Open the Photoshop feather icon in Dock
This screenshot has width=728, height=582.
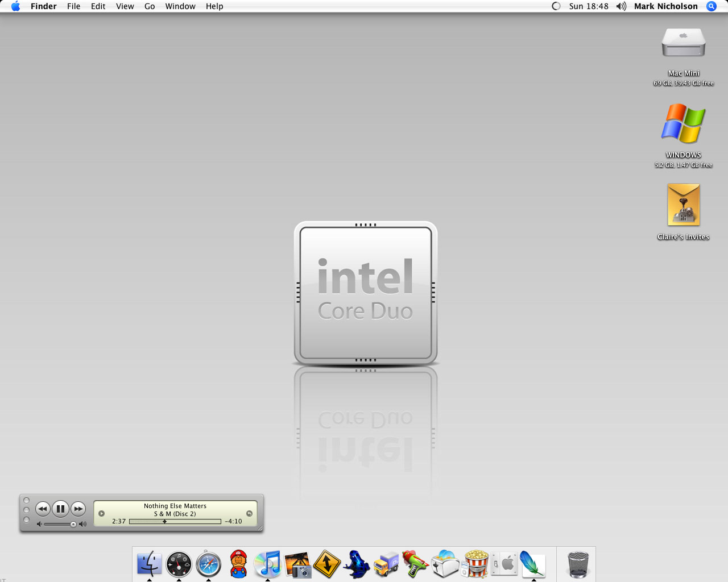[533, 564]
